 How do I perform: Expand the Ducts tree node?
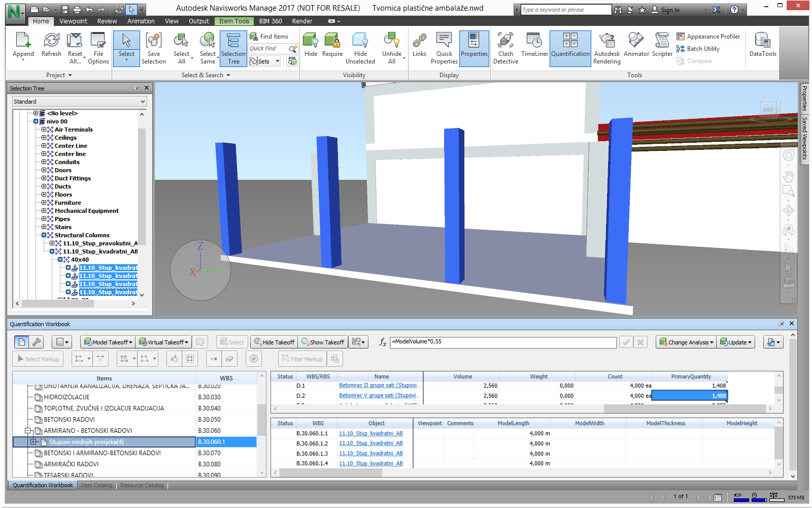(x=44, y=186)
